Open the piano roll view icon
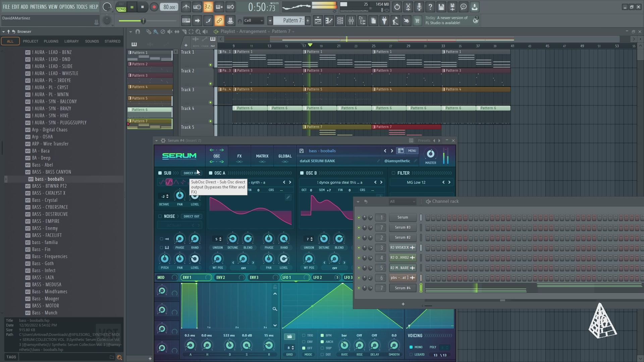Viewport: 644px width, 362px height. coord(329,21)
